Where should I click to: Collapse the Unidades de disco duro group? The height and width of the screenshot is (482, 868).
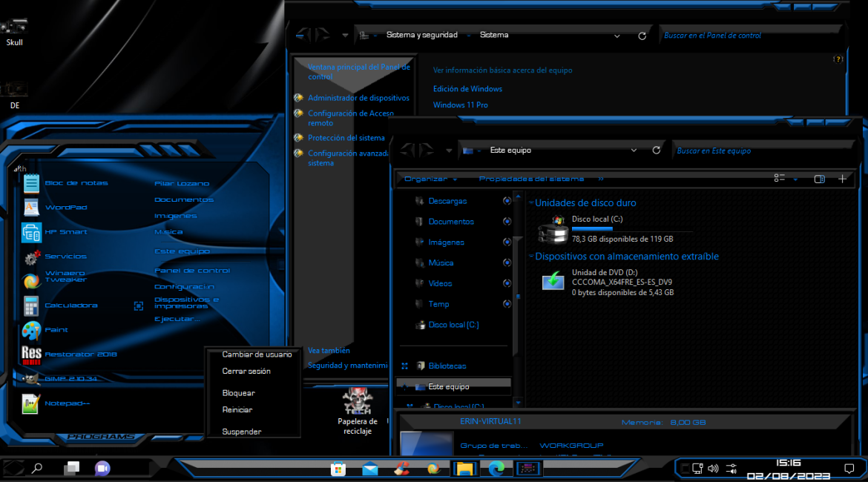[x=530, y=203]
